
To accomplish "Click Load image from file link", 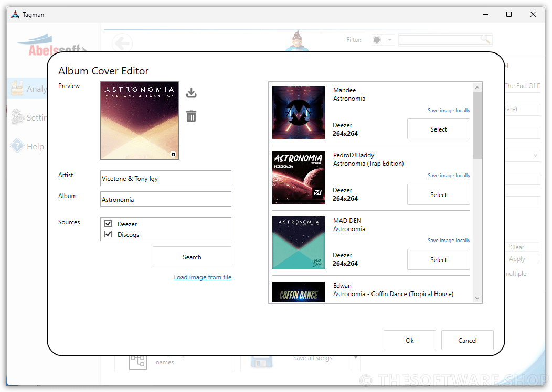I will pyautogui.click(x=203, y=277).
